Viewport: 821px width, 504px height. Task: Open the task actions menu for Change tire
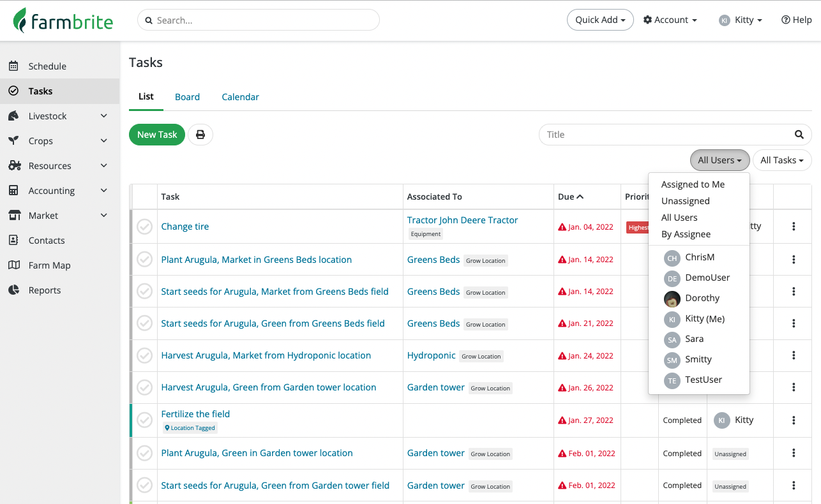click(793, 226)
